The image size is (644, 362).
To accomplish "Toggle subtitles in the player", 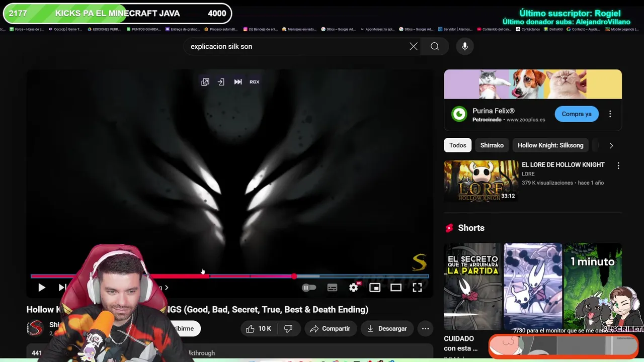I will pyautogui.click(x=332, y=288).
